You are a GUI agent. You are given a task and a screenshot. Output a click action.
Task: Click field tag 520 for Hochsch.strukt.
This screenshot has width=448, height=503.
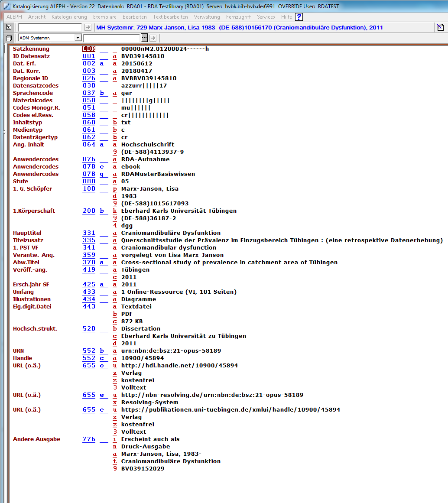pyautogui.click(x=89, y=328)
